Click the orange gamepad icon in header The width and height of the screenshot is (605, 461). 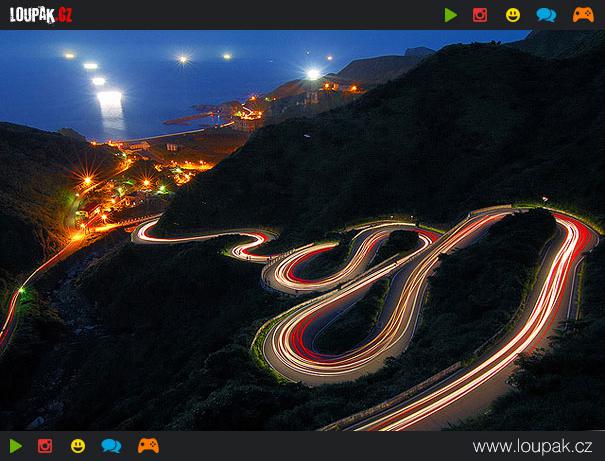(583, 15)
